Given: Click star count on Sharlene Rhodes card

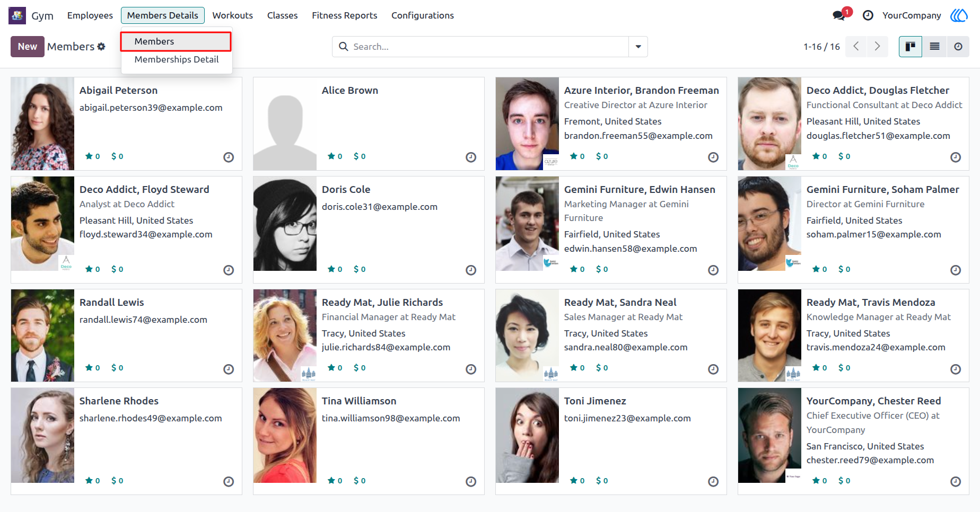Looking at the screenshot, I should (x=93, y=481).
